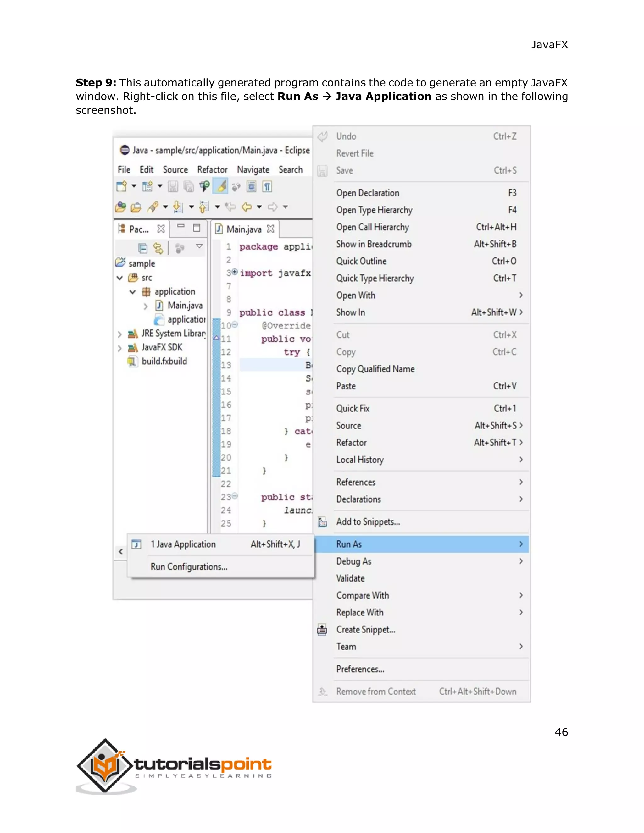Click the Paste context menu entry
This screenshot has height=833, width=644.
click(x=422, y=386)
